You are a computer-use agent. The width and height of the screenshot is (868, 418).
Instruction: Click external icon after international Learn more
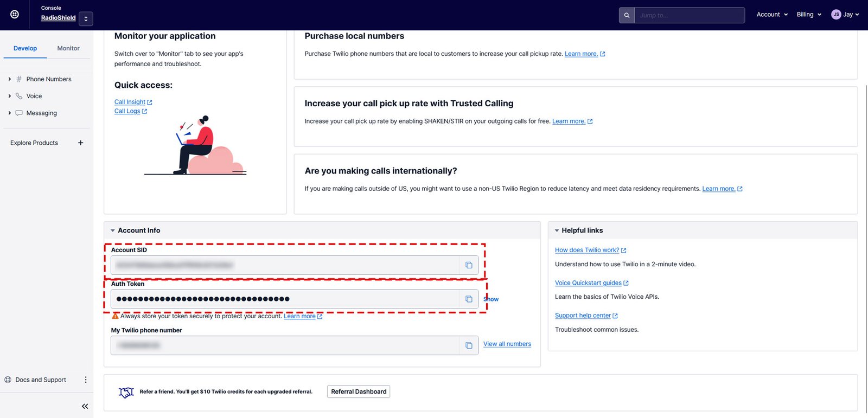(x=740, y=189)
